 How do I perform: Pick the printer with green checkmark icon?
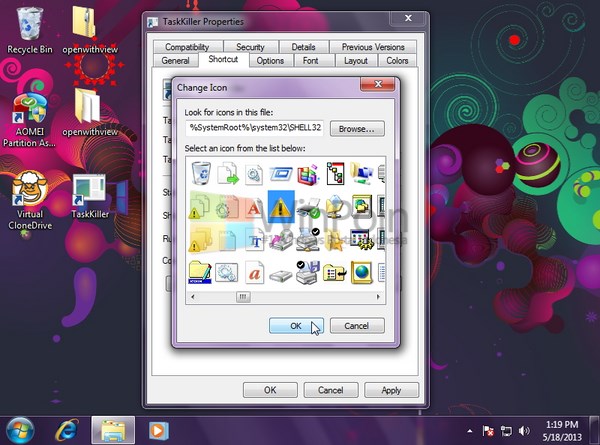308,208
